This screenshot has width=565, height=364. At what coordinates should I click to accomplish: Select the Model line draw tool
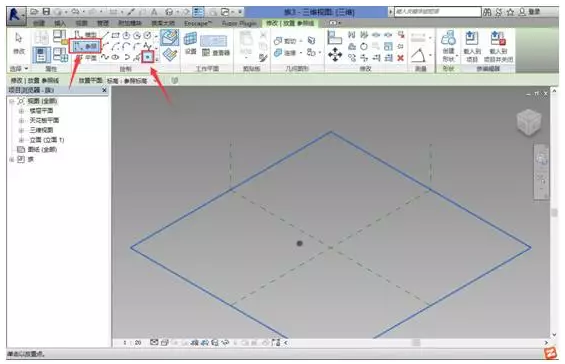tap(85, 35)
